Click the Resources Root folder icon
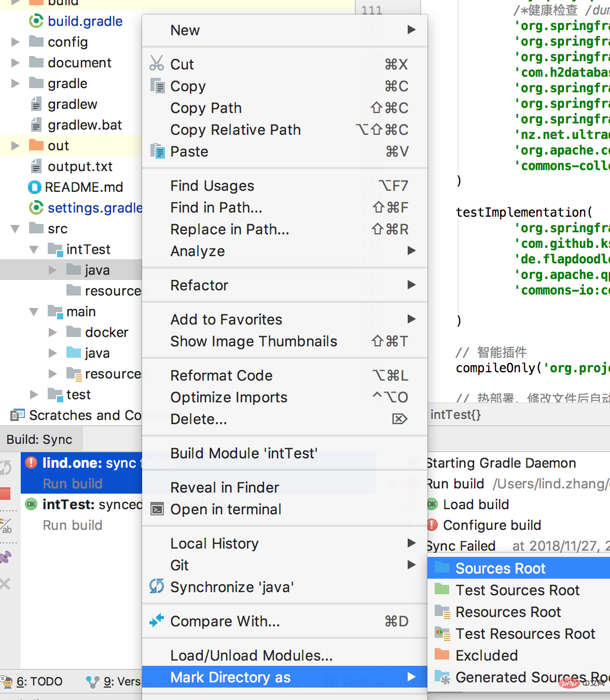Image resolution: width=610 pixels, height=700 pixels. click(442, 611)
